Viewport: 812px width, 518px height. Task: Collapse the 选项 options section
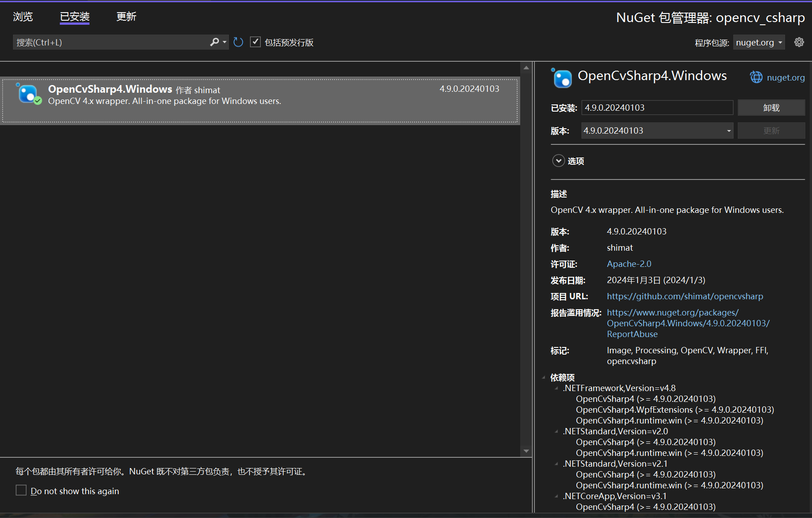point(558,161)
